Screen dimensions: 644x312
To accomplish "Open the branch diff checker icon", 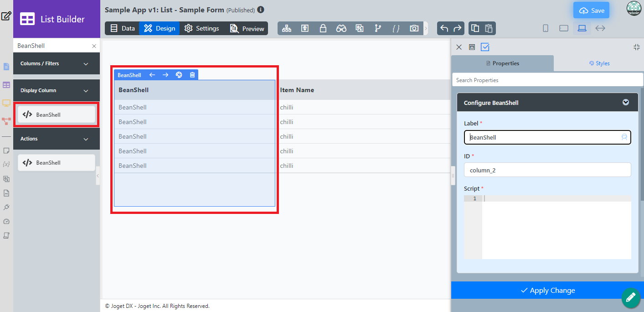I will 378,28.
